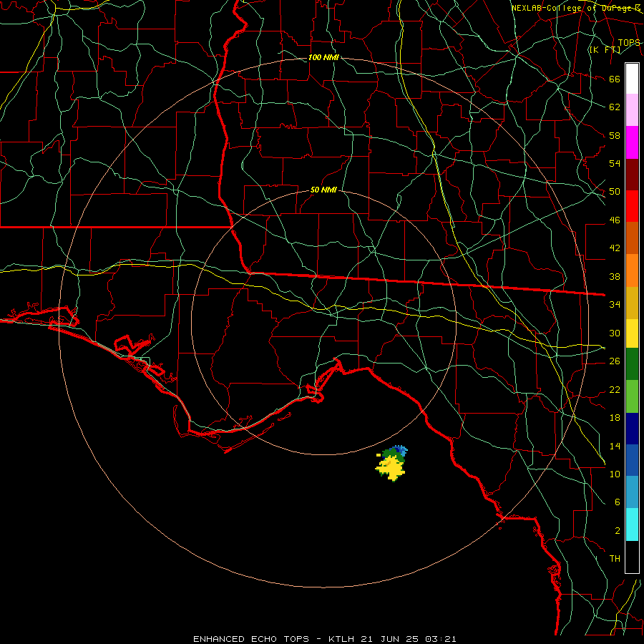Click the NEXLAB-College of DuPage credit text
The height and width of the screenshot is (644, 644).
(576, 8)
